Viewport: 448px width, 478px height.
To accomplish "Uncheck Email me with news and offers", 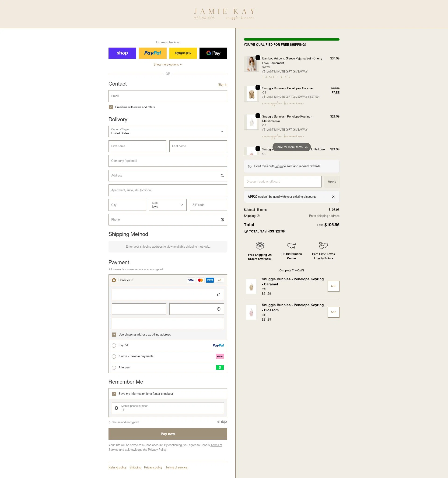I will click(x=111, y=107).
